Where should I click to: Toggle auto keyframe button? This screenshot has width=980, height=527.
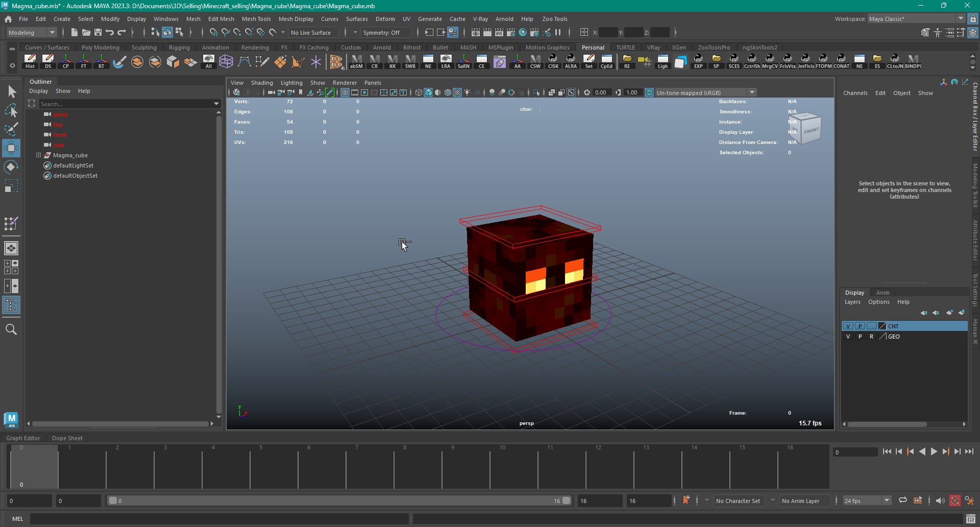pyautogui.click(x=954, y=501)
